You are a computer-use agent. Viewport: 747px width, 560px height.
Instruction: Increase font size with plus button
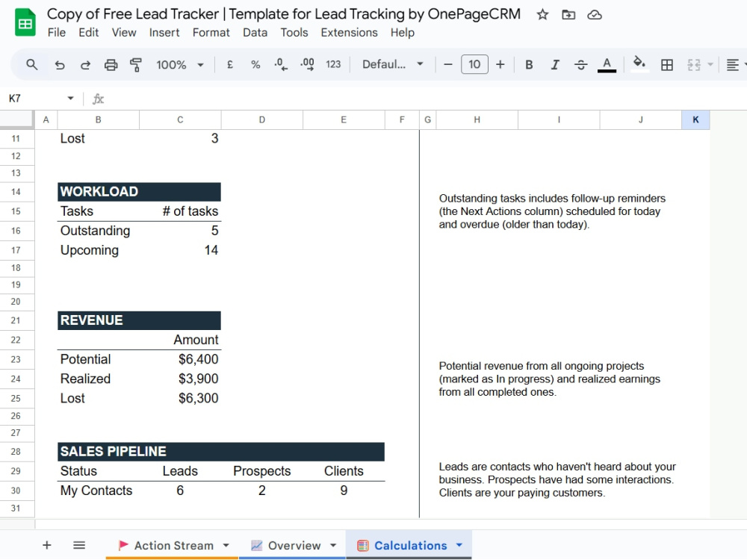tap(500, 64)
